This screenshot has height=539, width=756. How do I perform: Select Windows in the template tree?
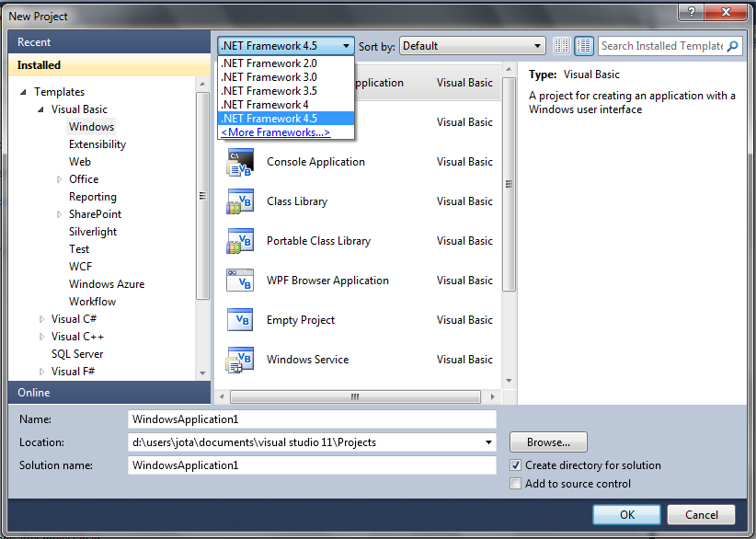92,127
